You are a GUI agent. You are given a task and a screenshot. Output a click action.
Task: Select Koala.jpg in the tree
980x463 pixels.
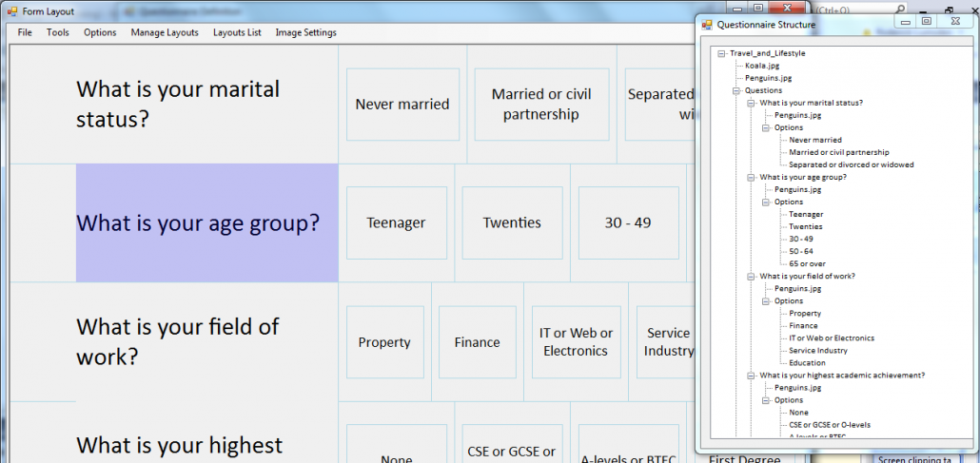(x=761, y=66)
